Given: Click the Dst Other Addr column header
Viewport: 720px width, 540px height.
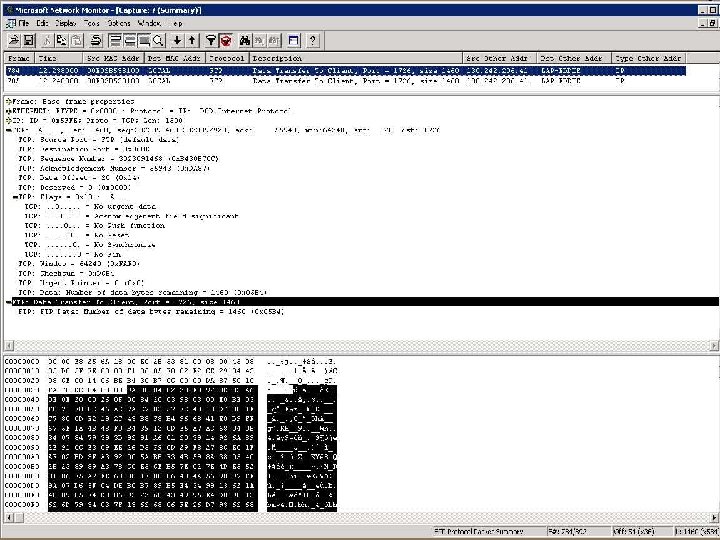Looking at the screenshot, I should point(574,58).
